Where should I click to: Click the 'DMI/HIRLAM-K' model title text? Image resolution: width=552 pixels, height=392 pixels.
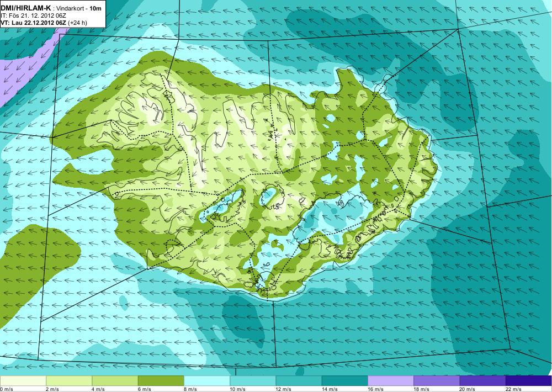point(26,8)
